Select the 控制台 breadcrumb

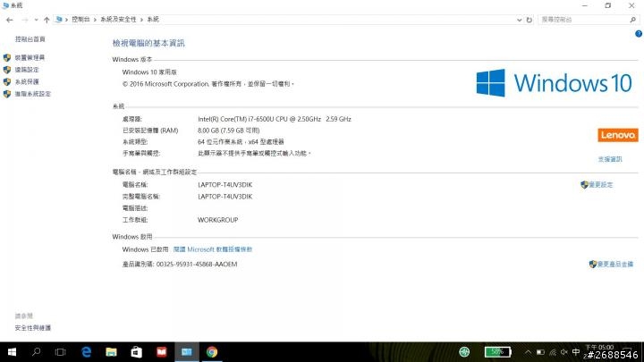(x=80, y=20)
